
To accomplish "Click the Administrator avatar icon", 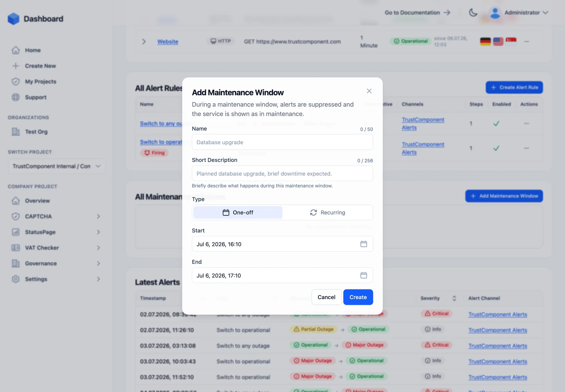I will 495,13.
